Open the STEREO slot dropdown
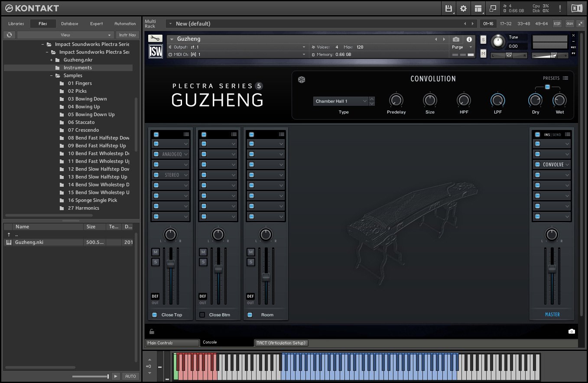 pos(186,175)
